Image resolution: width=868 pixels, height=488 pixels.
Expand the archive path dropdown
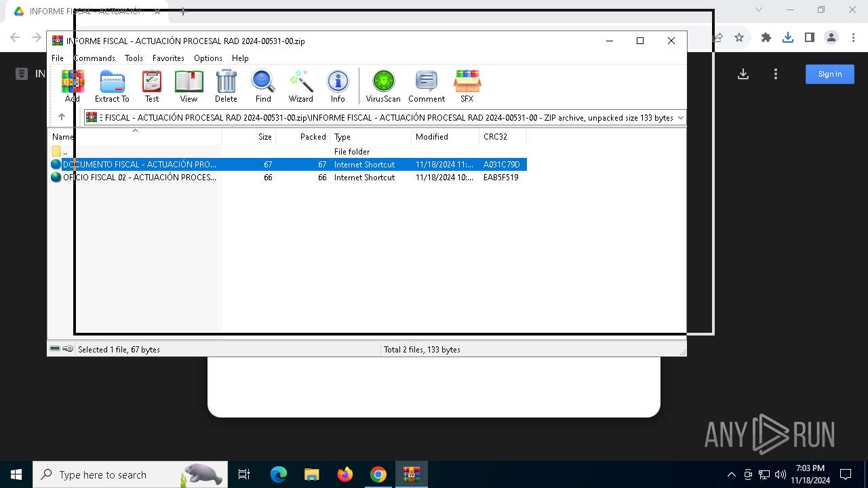coord(680,117)
